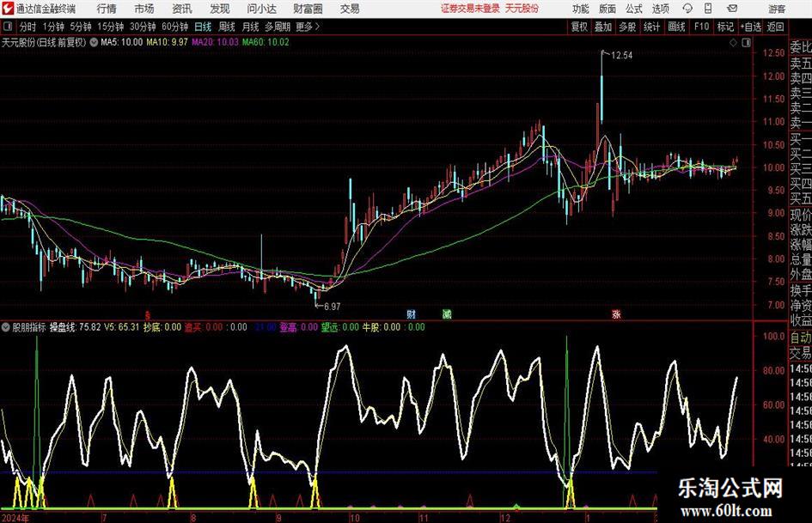Click the MA10: 9.97 label
The width and height of the screenshot is (812, 523).
click(167, 42)
